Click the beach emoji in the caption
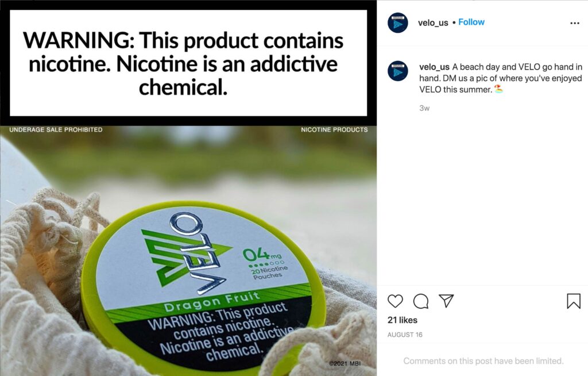Image resolution: width=588 pixels, height=376 pixels. click(x=498, y=89)
